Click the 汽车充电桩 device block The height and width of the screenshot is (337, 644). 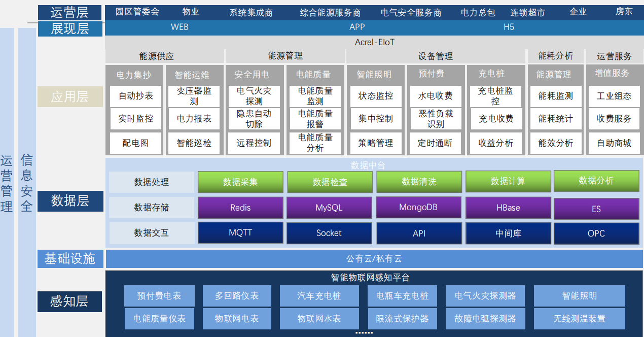[319, 295]
